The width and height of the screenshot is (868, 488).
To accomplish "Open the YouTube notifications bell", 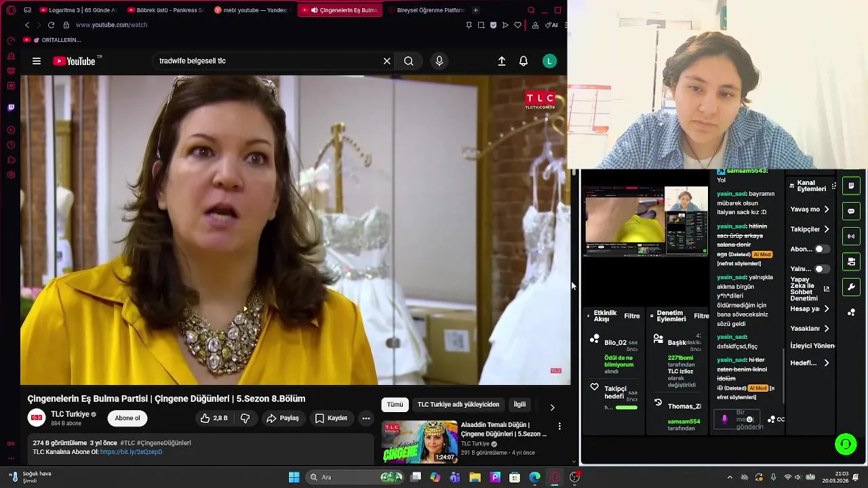I will click(x=524, y=61).
